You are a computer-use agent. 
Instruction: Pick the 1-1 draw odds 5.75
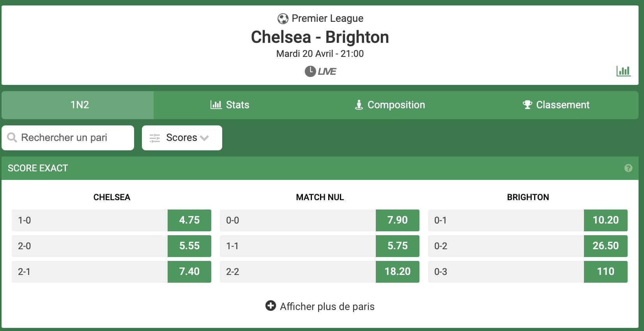point(398,246)
